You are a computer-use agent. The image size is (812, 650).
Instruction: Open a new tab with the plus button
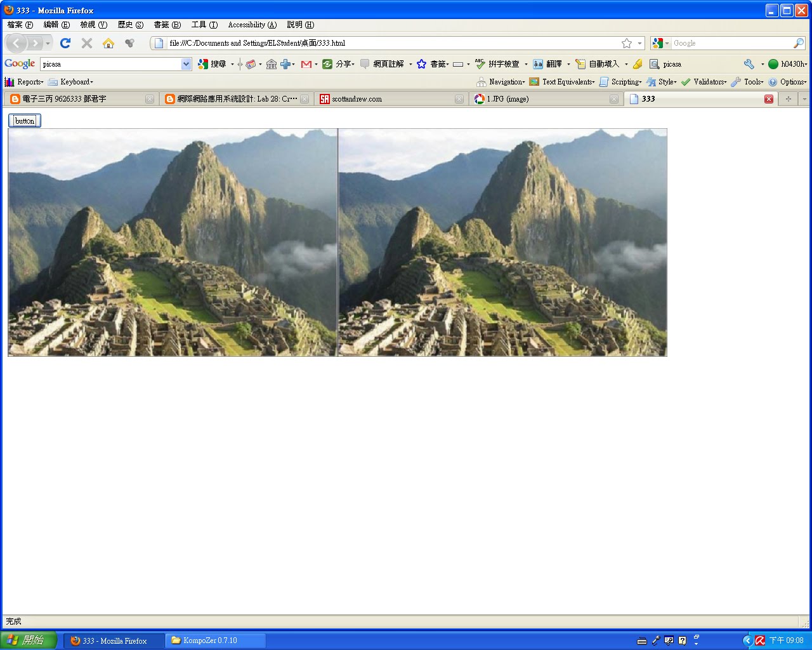tap(789, 99)
